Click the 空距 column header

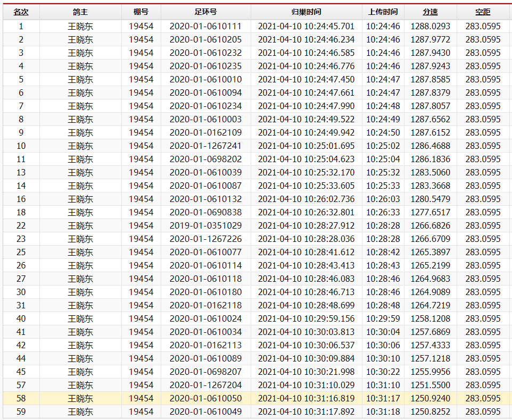(x=483, y=12)
